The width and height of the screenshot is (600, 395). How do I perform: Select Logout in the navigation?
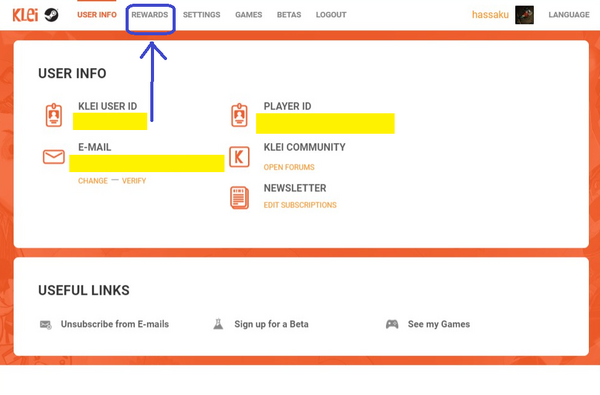[331, 15]
